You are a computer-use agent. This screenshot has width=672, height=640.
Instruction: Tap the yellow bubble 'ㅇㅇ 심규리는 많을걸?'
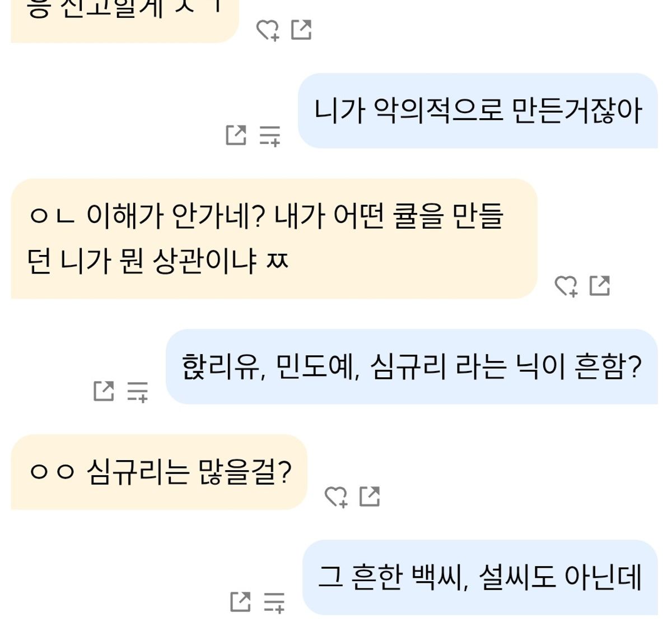[x=159, y=472]
